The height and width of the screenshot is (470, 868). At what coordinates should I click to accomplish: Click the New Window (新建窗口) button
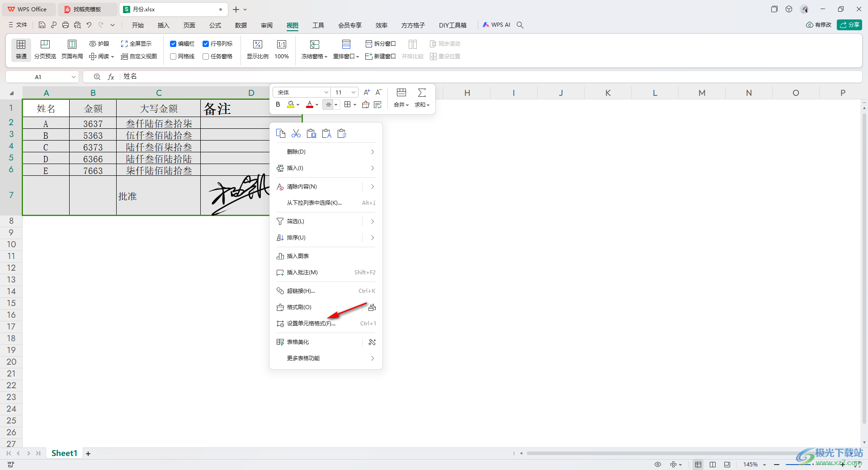click(381, 56)
